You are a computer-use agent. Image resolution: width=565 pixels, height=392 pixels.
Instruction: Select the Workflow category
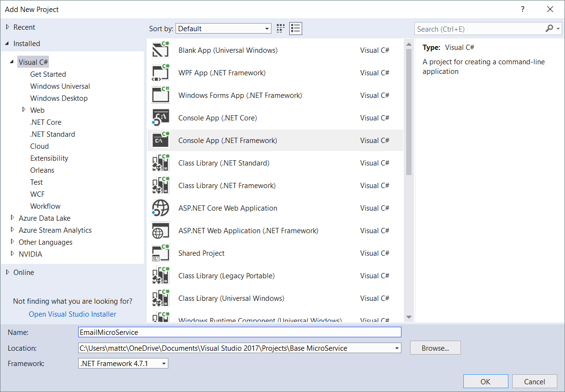pyautogui.click(x=45, y=206)
